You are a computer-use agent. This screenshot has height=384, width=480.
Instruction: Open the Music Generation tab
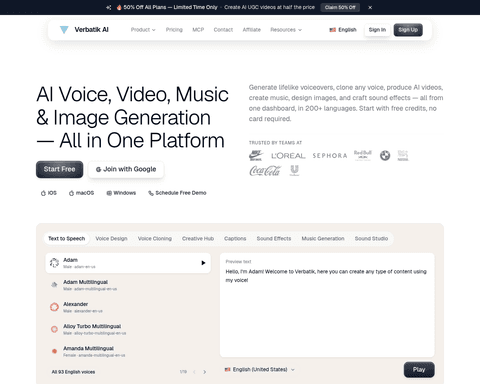tap(323, 239)
